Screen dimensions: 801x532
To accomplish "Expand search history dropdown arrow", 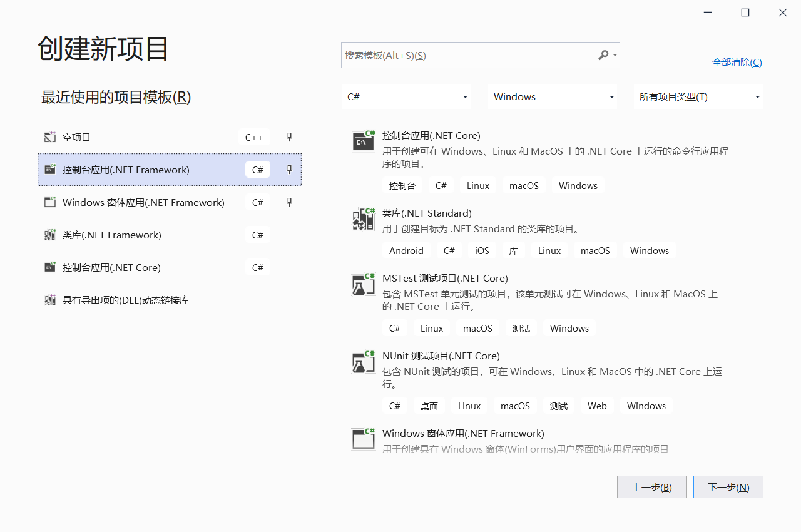I will [x=615, y=55].
